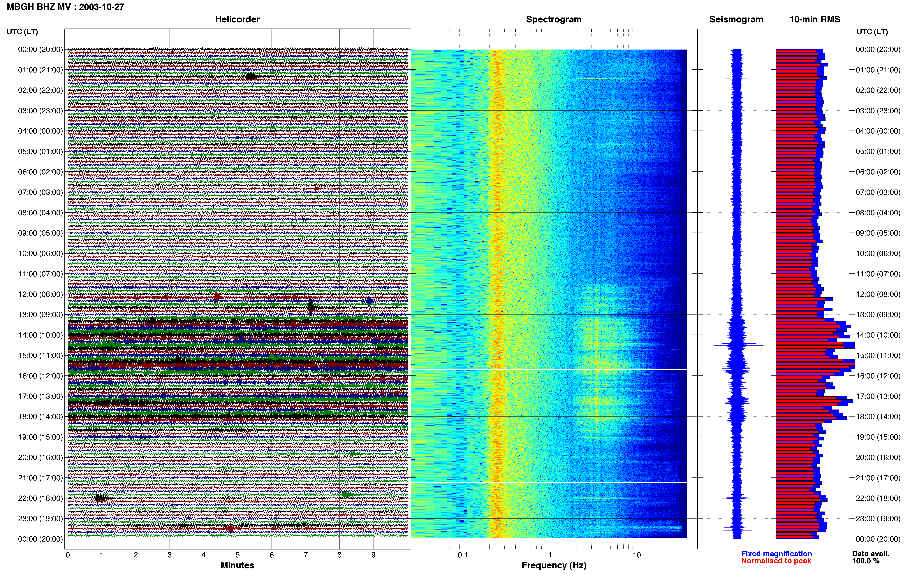The width and height of the screenshot is (924, 578).
Task: Click the 'Frequency (Hz)' x-axis label
Action: coord(554,565)
